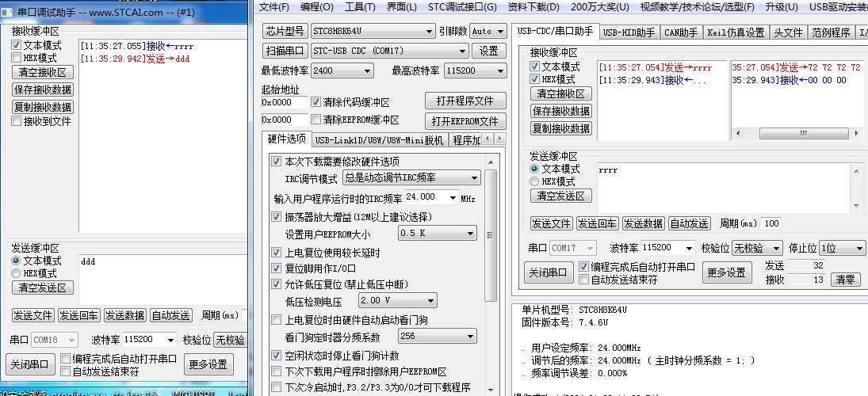Image resolution: width=868 pixels, height=396 pixels.
Task: Click first 起始地址 0x0000 input field
Action: point(285,102)
